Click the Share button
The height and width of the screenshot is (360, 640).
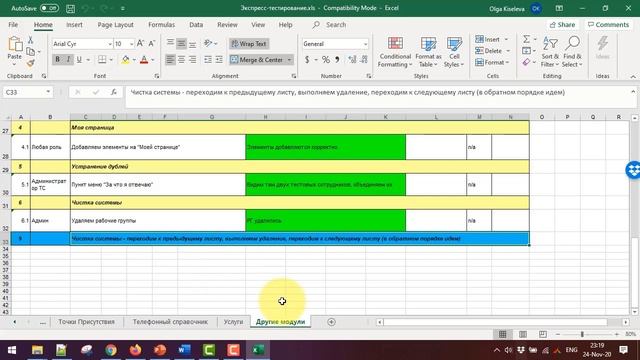click(x=562, y=25)
